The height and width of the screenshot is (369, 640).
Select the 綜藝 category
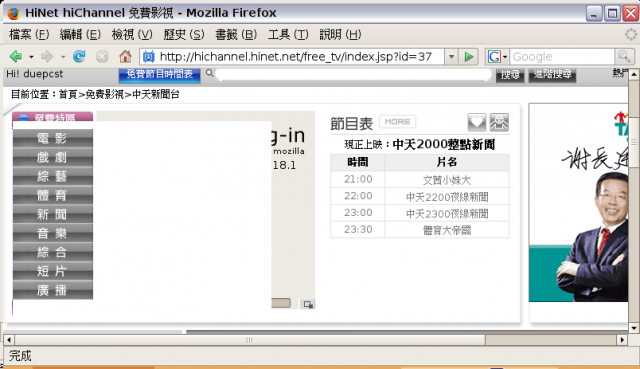(x=53, y=176)
